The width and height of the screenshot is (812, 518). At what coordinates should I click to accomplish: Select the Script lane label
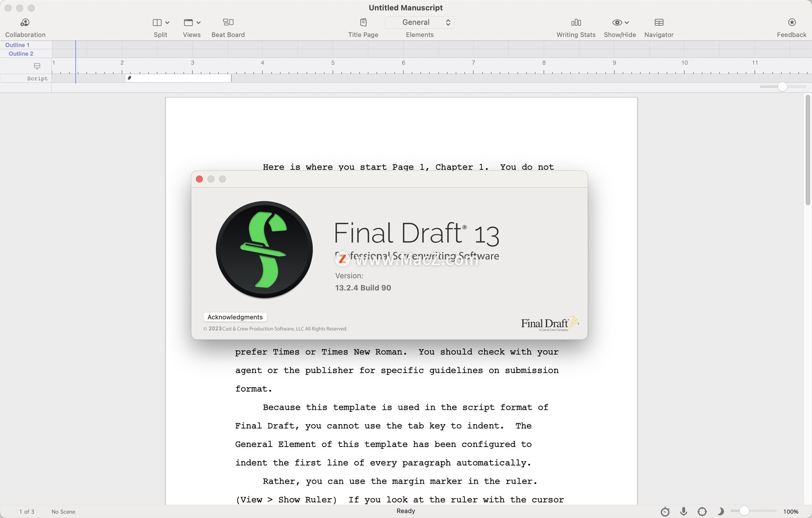37,79
